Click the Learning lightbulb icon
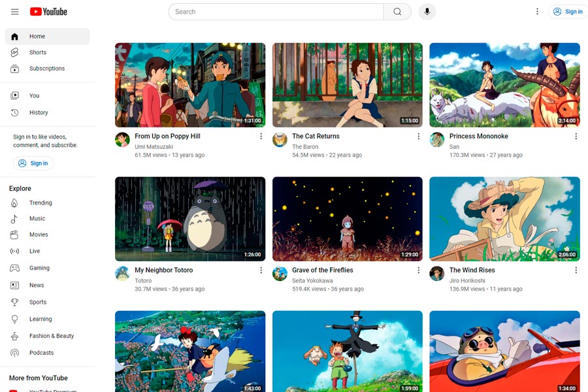The image size is (588, 392). point(14,319)
